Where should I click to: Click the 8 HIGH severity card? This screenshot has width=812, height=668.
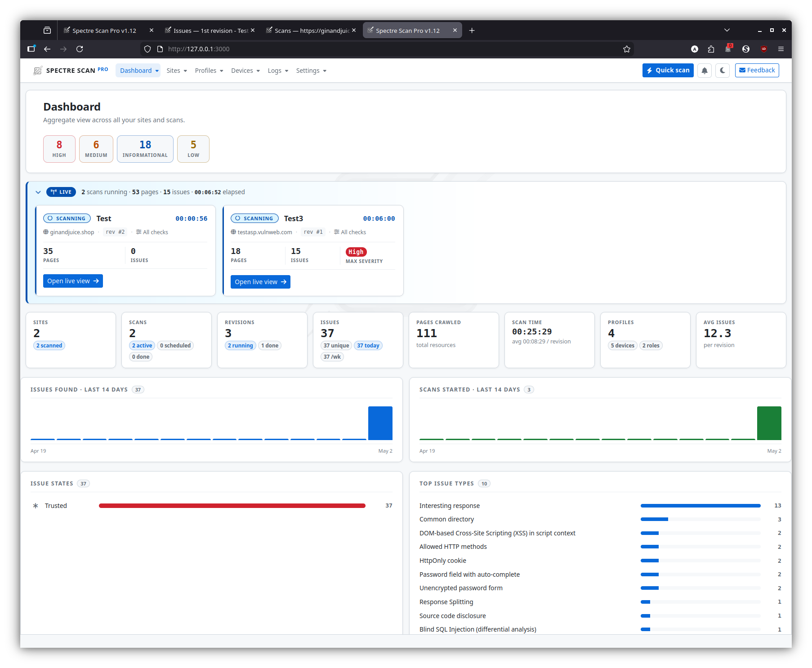(x=59, y=149)
